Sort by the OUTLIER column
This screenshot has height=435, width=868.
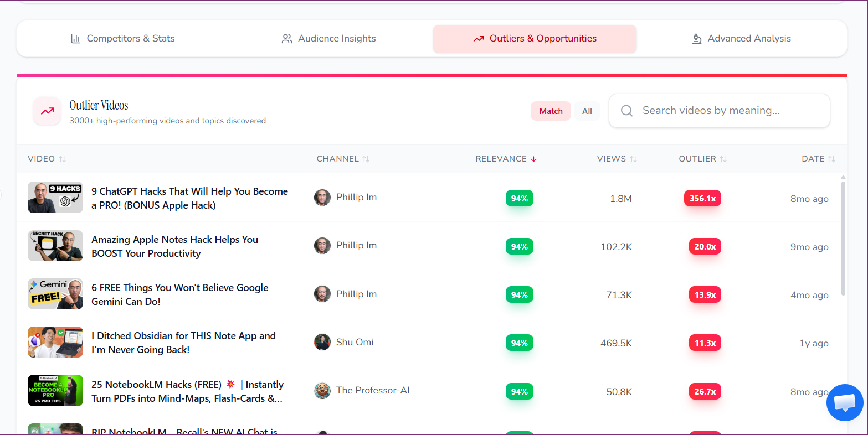pyautogui.click(x=703, y=159)
